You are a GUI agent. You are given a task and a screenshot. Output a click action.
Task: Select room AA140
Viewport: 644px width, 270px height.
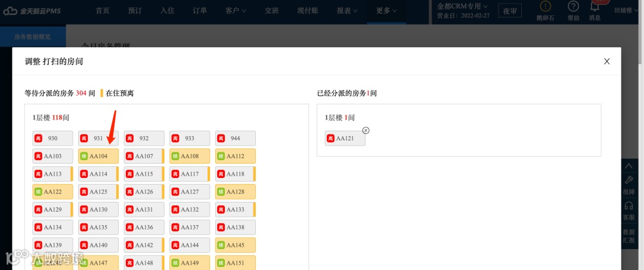click(98, 246)
